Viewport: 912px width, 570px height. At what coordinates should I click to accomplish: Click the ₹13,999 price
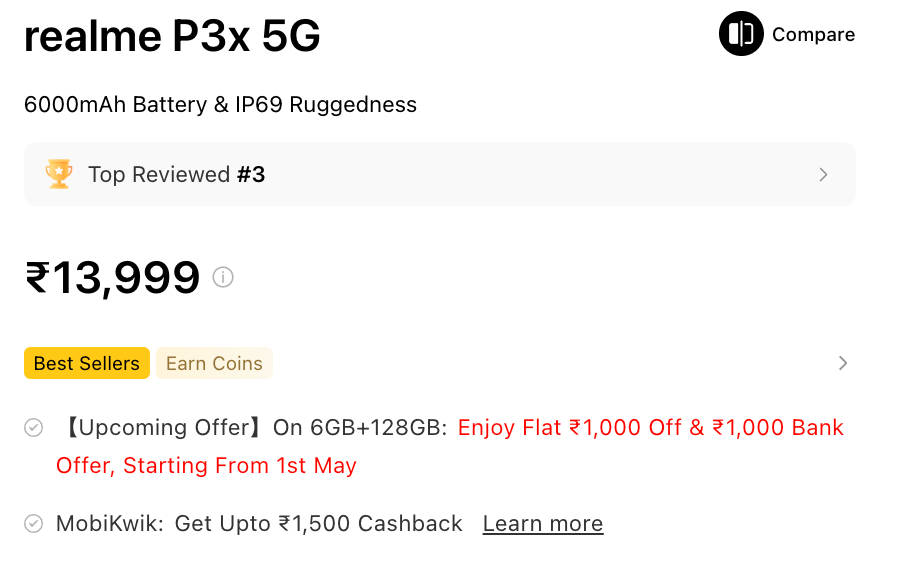coord(113,277)
